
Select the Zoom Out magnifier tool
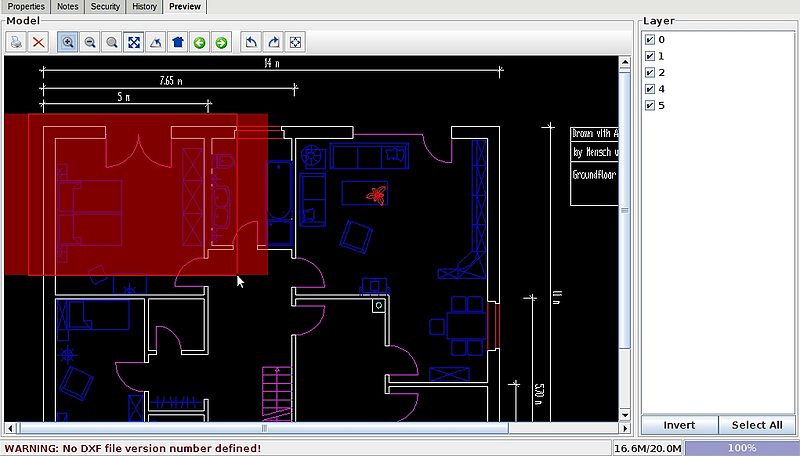[90, 42]
